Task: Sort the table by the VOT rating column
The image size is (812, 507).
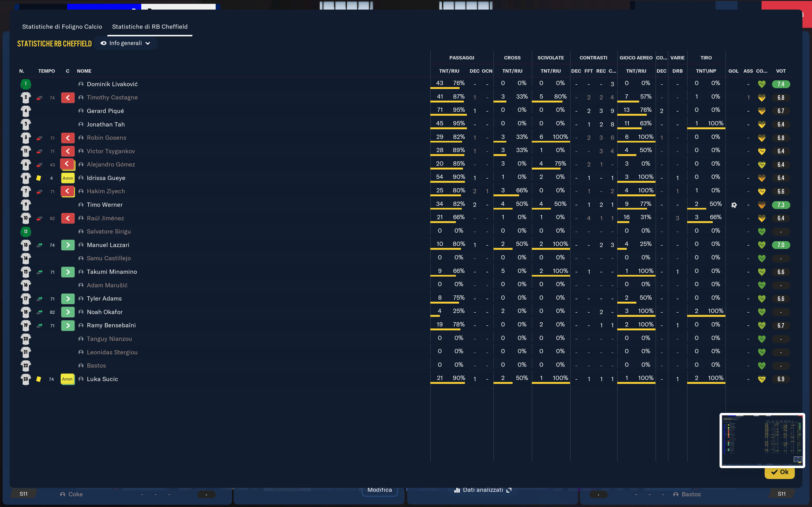Action: click(780, 71)
